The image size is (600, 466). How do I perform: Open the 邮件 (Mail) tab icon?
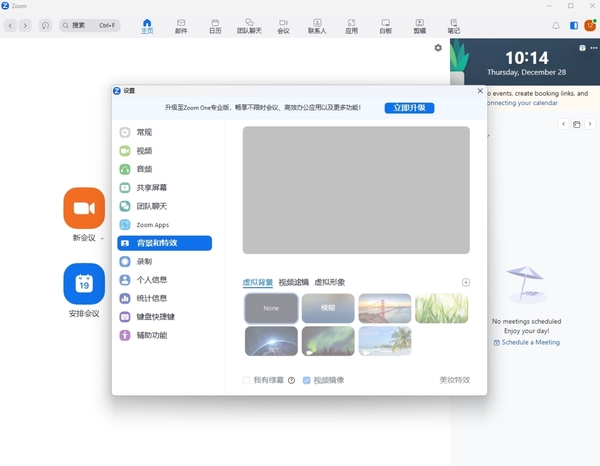click(x=181, y=25)
